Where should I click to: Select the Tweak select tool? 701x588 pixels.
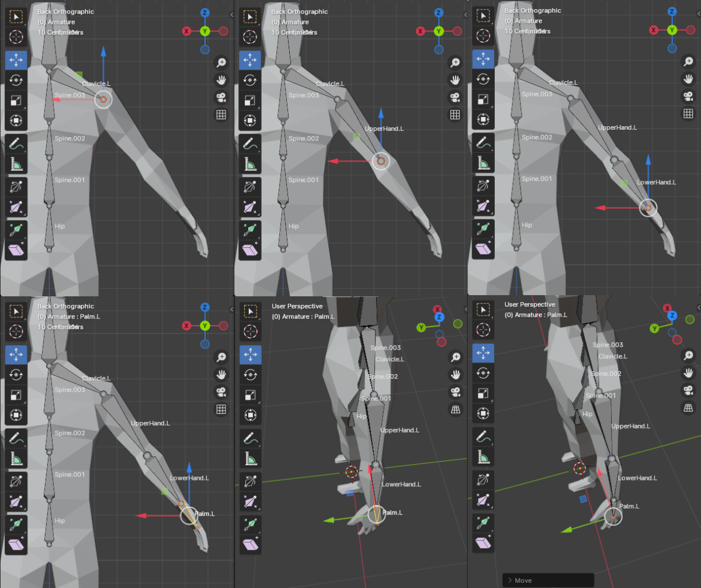pos(16,16)
